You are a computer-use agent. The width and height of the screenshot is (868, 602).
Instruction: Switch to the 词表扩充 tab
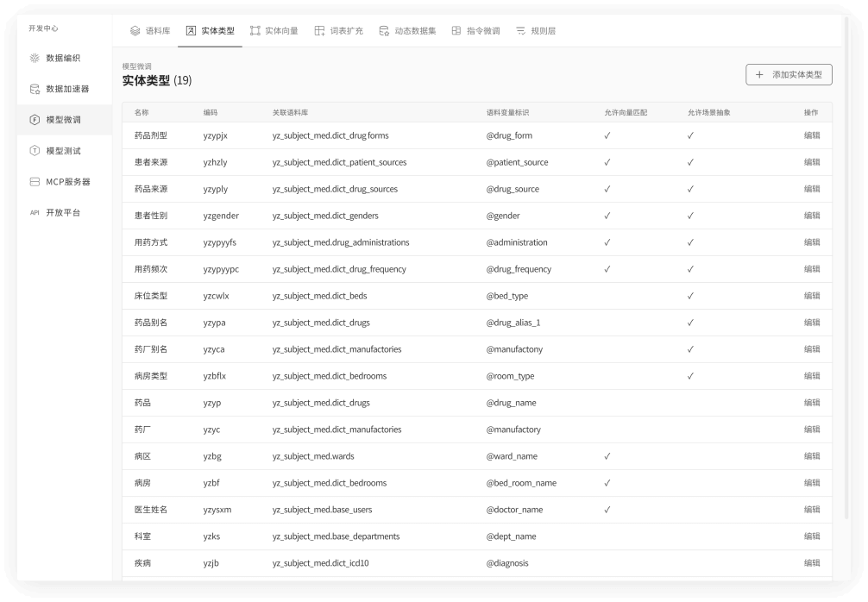(x=338, y=31)
